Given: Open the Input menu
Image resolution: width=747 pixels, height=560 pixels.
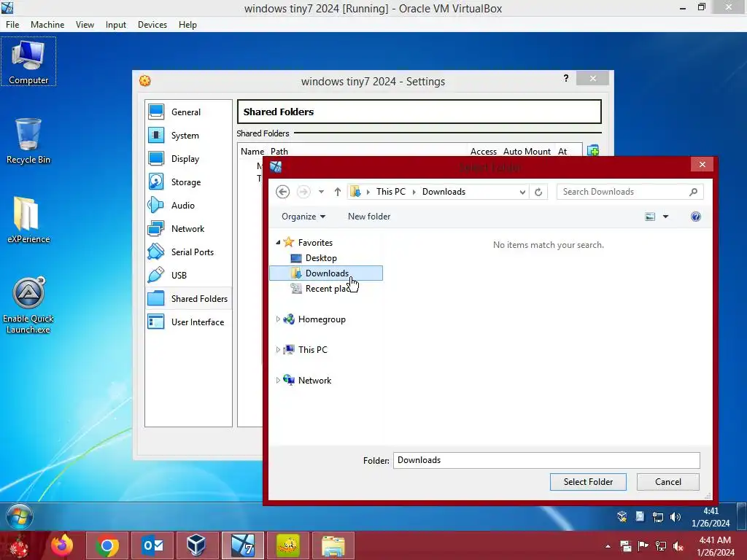Looking at the screenshot, I should click(116, 25).
